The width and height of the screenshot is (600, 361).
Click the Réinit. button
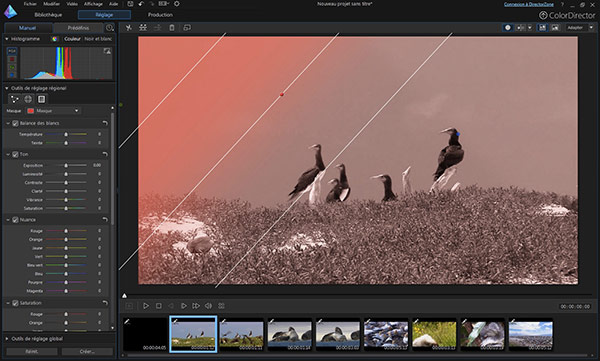click(31, 351)
